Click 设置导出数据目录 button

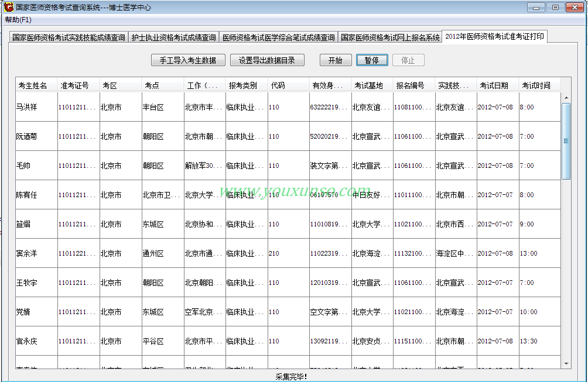(267, 60)
